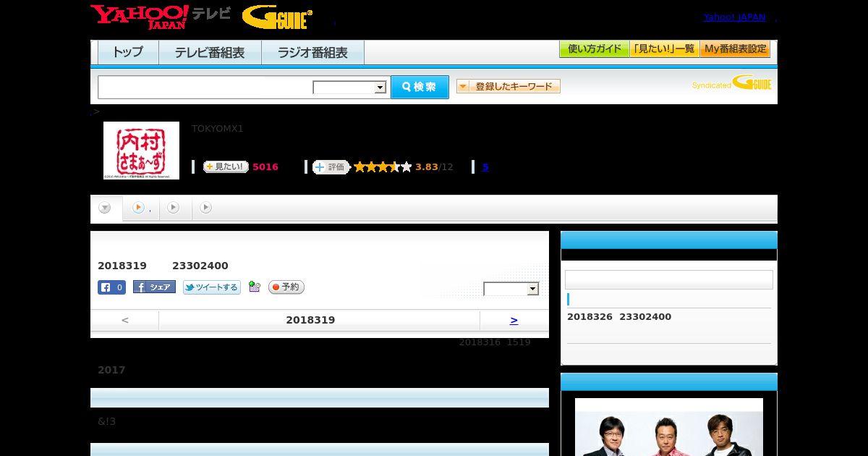Viewport: 868px width, 456px height.
Task: Click the cast photo thumbnail in the sidebar
Action: click(x=668, y=427)
